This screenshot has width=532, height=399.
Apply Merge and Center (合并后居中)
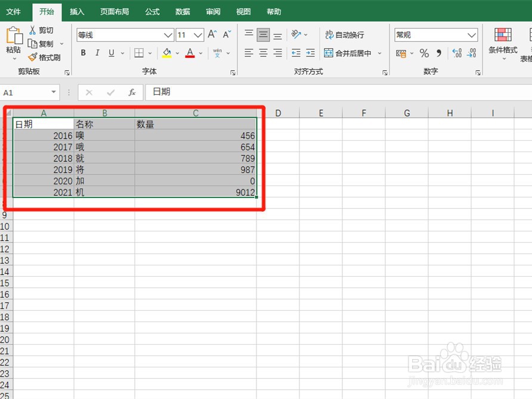[352, 53]
